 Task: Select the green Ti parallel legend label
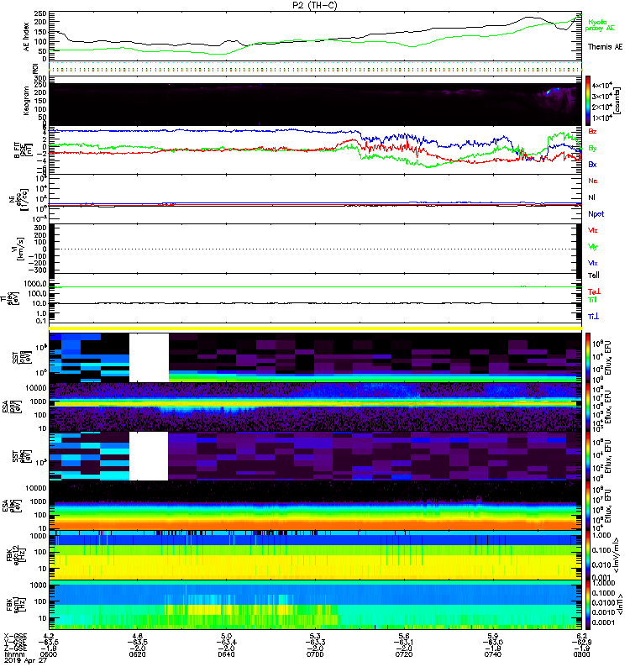point(592,300)
